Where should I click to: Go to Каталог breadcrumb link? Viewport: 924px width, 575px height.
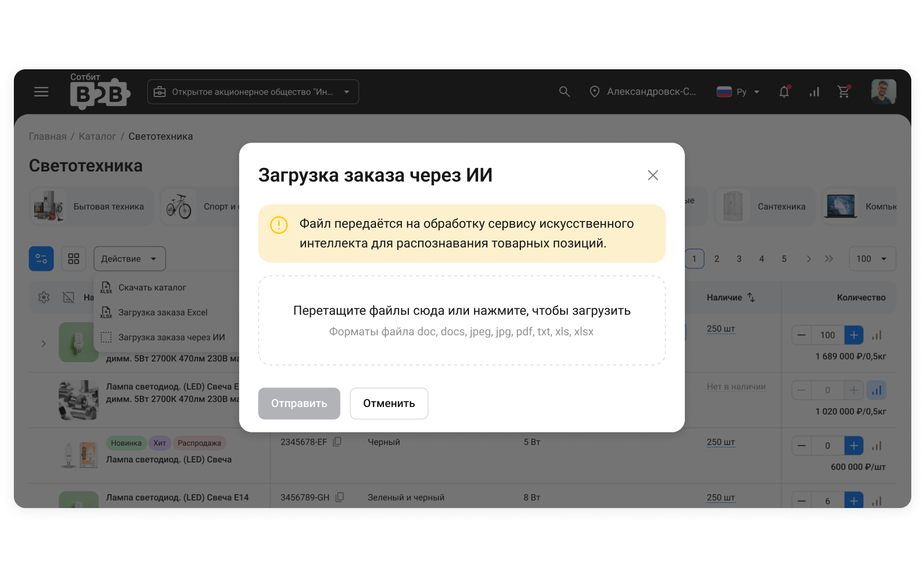pos(98,136)
